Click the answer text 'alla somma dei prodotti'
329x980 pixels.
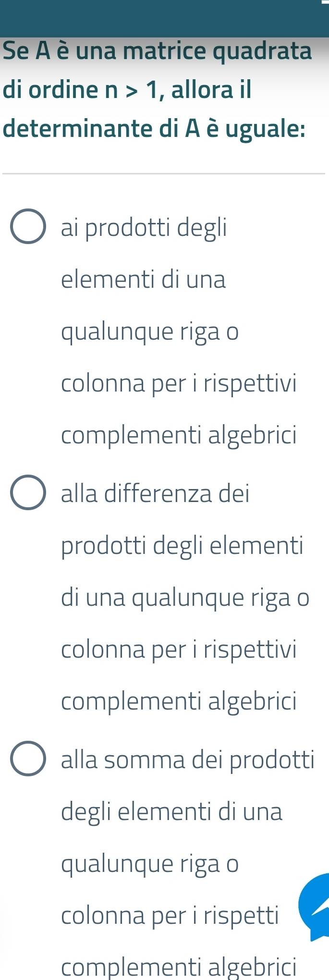pos(188,759)
